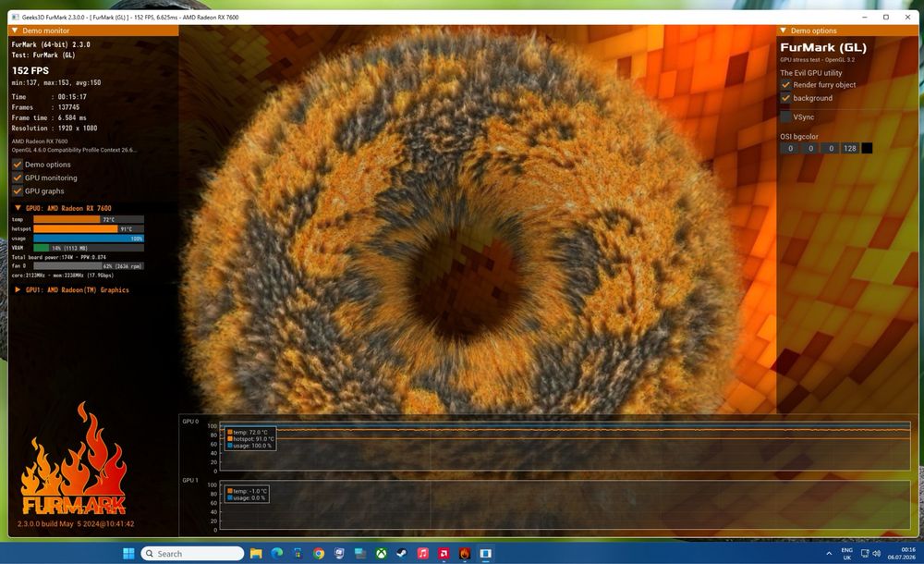Select the rightmost active taskbar window icon
This screenshot has width=924, height=564.
[x=486, y=554]
